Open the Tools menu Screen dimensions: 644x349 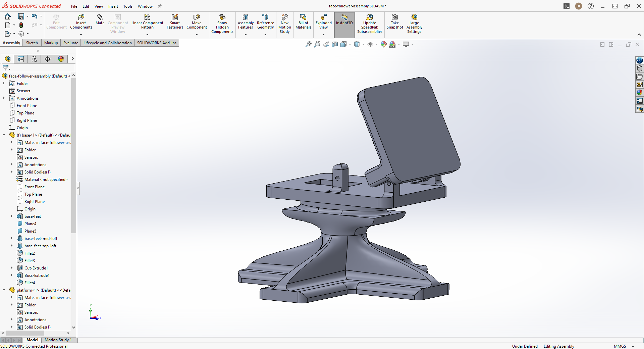click(x=127, y=6)
